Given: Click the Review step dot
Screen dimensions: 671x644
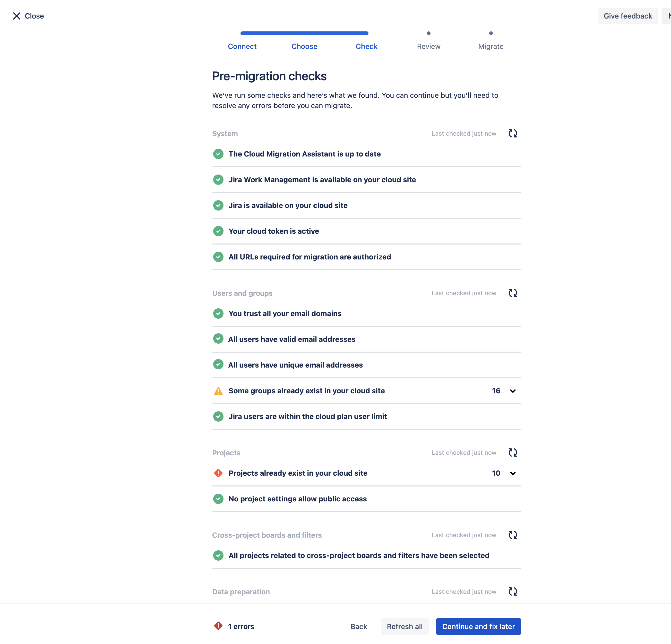Looking at the screenshot, I should tap(428, 33).
